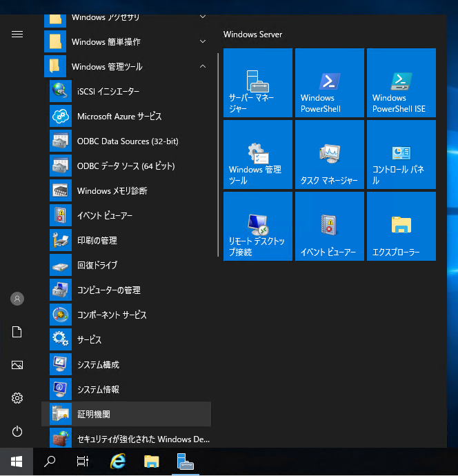The height and width of the screenshot is (476, 458).
Task: Click the Windows Server group title
Action: coord(252,34)
